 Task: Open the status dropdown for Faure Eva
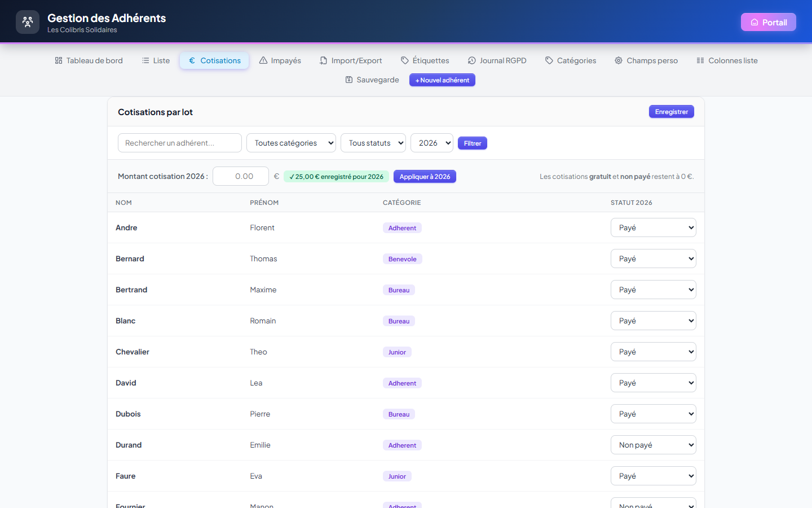point(654,476)
